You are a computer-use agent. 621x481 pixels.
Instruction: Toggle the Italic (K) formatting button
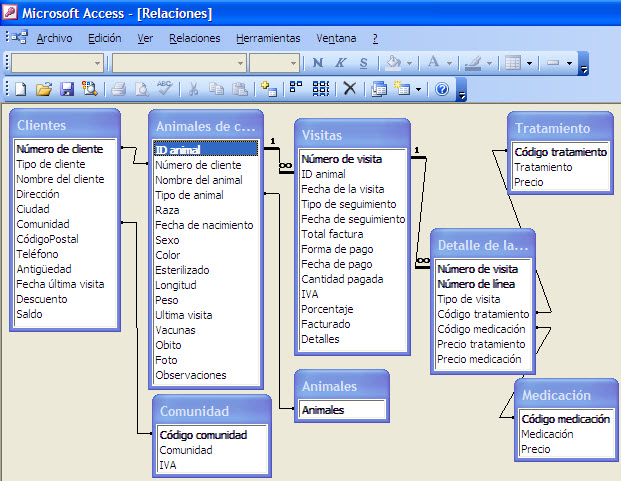[341, 63]
